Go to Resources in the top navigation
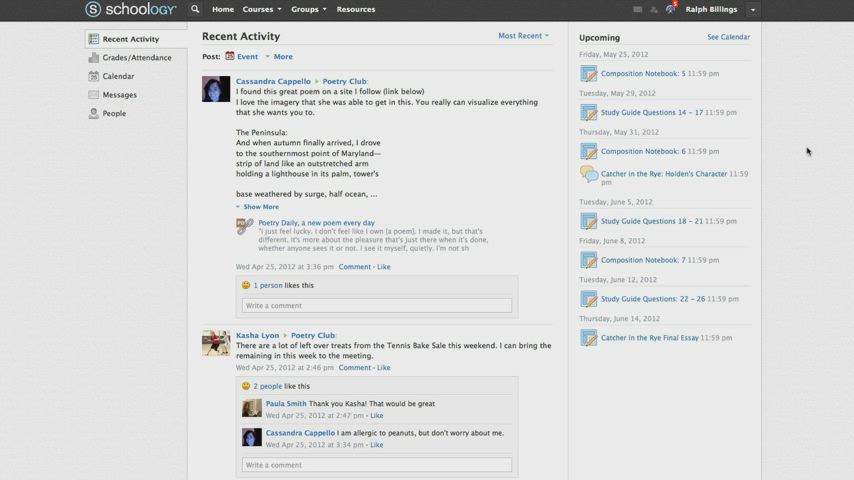 click(355, 9)
